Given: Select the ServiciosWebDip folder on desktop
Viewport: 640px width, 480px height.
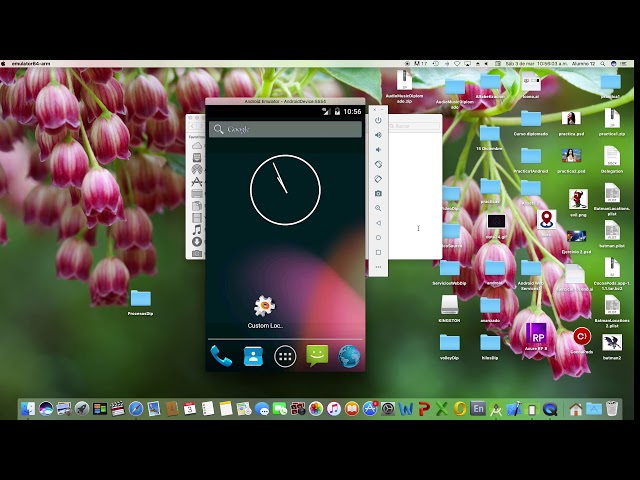Looking at the screenshot, I should point(449,272).
